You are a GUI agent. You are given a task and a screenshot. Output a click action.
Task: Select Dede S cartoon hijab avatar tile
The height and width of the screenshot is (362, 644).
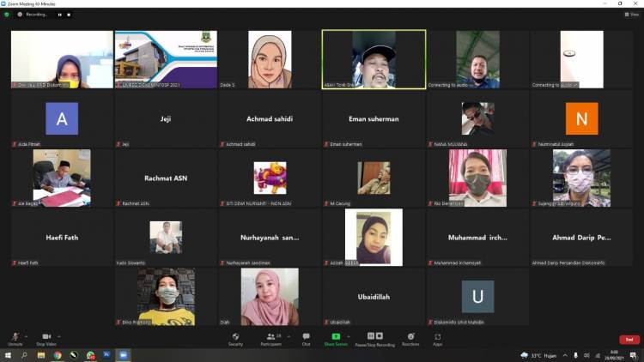click(x=270, y=59)
